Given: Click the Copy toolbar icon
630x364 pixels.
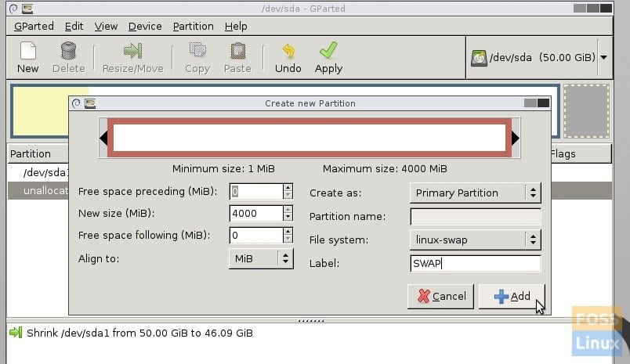Looking at the screenshot, I should [197, 52].
